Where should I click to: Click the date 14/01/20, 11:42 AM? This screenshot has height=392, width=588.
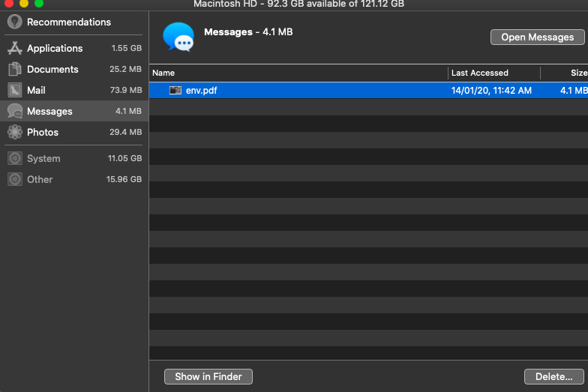coord(491,90)
